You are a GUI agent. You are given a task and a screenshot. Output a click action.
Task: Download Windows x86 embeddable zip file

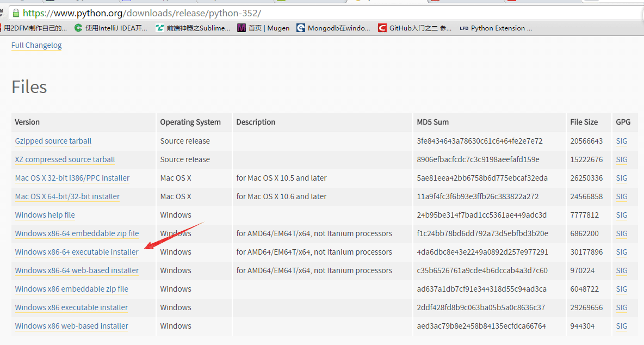coord(71,289)
